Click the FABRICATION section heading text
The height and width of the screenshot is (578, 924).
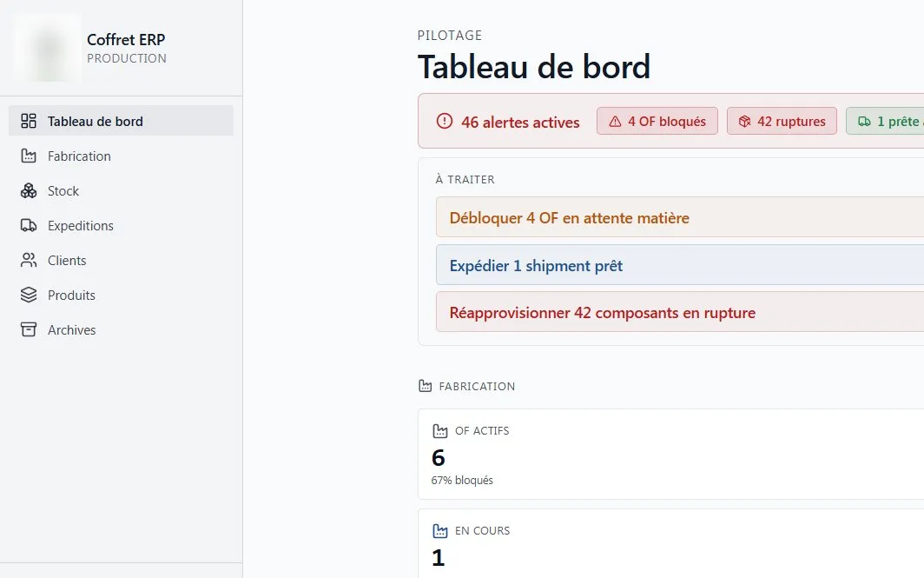[477, 386]
